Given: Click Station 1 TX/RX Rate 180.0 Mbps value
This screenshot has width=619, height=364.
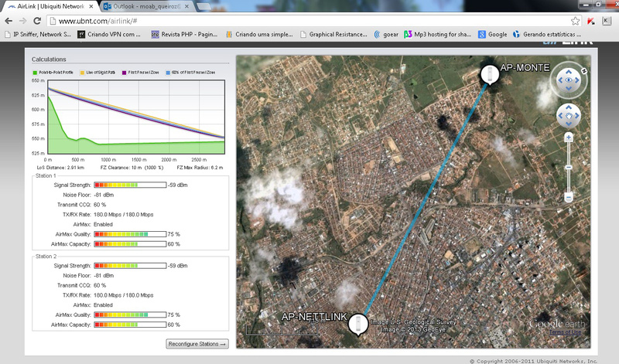Looking at the screenshot, I should [124, 215].
